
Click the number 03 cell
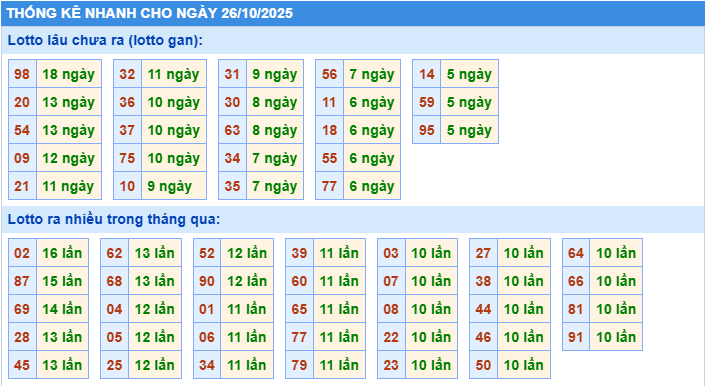pyautogui.click(x=391, y=253)
